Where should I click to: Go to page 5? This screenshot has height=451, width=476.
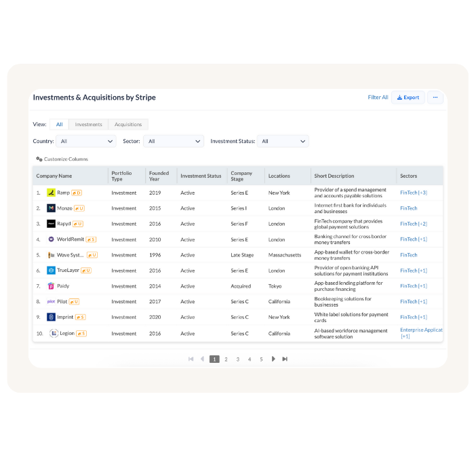click(x=261, y=359)
